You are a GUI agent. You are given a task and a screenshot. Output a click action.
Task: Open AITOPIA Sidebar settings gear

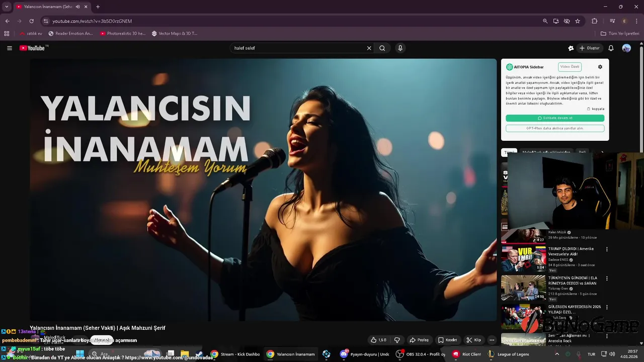pyautogui.click(x=600, y=67)
